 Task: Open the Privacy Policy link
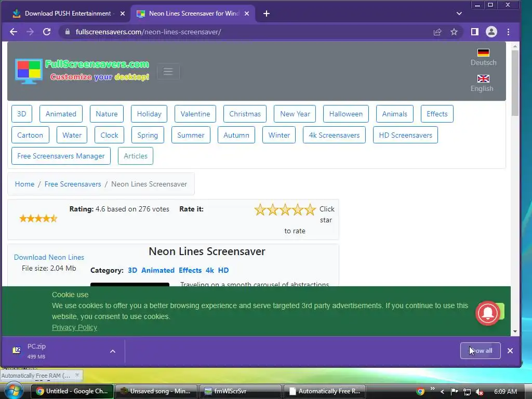74,327
